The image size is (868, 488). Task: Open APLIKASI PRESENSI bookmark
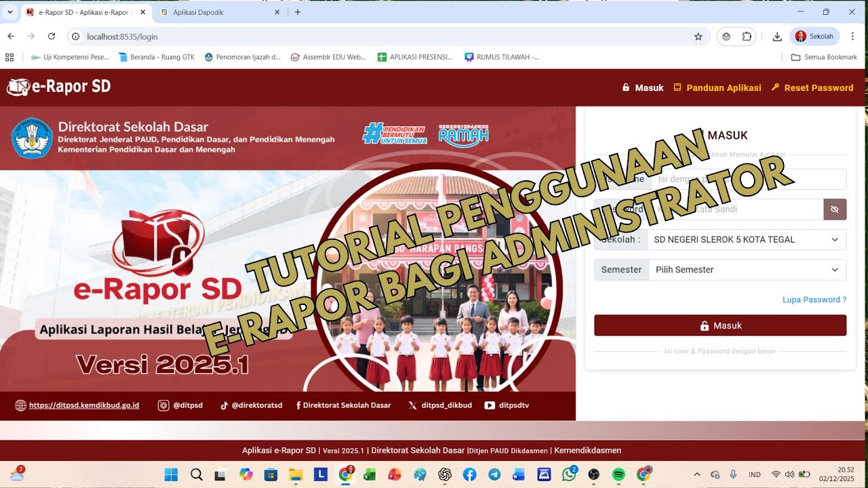click(415, 57)
